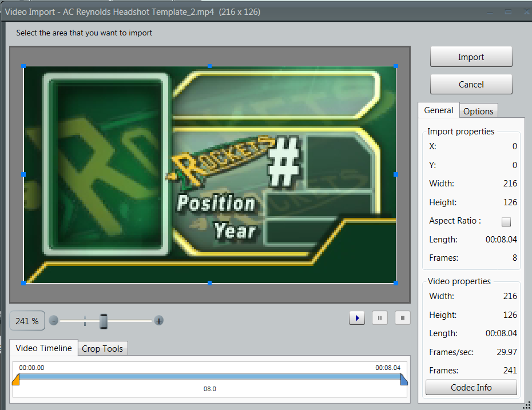Image resolution: width=532 pixels, height=410 pixels.
Task: Select the blue timeline end marker
Action: 404,380
